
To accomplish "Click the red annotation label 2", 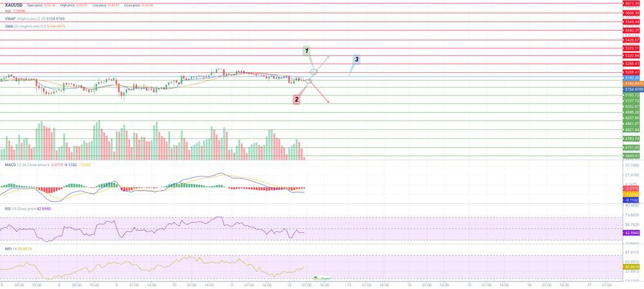I will click(x=297, y=99).
